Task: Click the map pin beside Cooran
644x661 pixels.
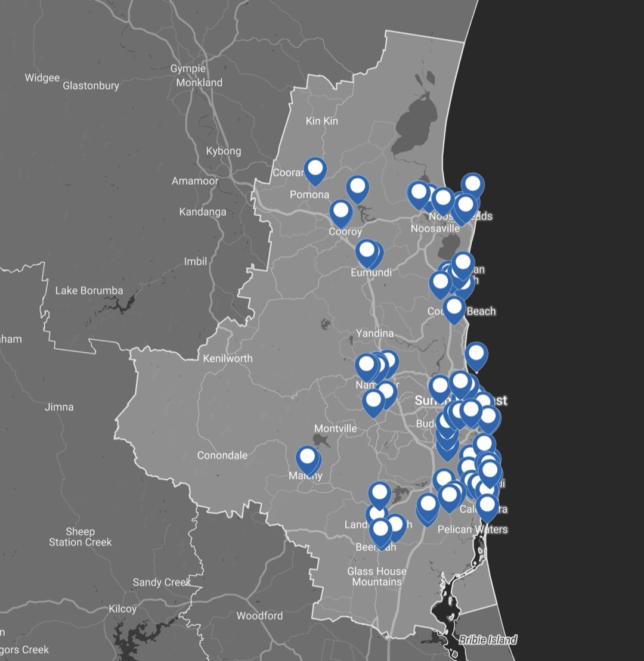Action: point(315,169)
